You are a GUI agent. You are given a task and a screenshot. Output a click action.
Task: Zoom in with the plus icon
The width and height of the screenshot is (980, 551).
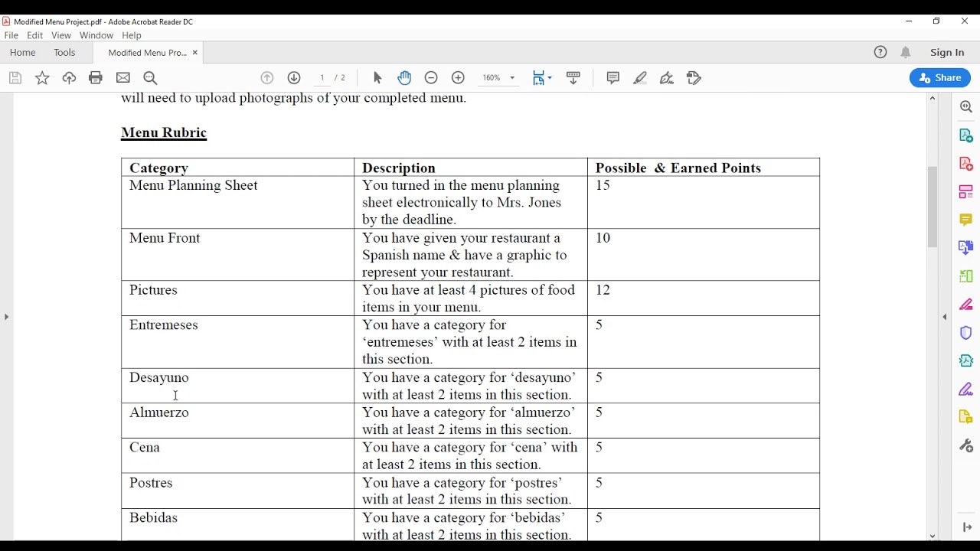tap(458, 78)
